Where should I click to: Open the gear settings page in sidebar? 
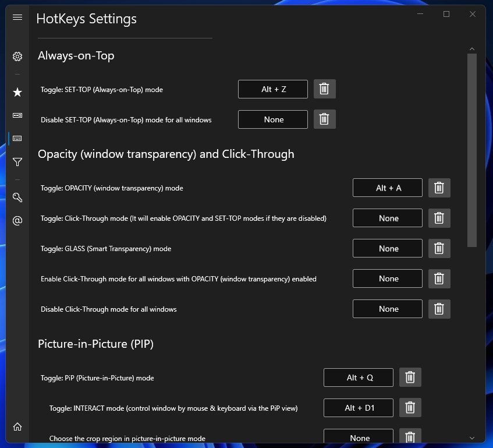(17, 57)
